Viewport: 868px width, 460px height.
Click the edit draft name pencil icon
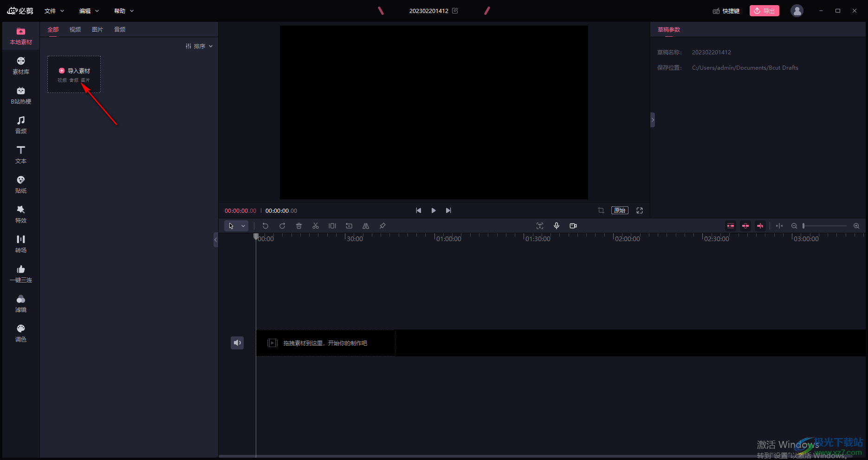click(455, 11)
